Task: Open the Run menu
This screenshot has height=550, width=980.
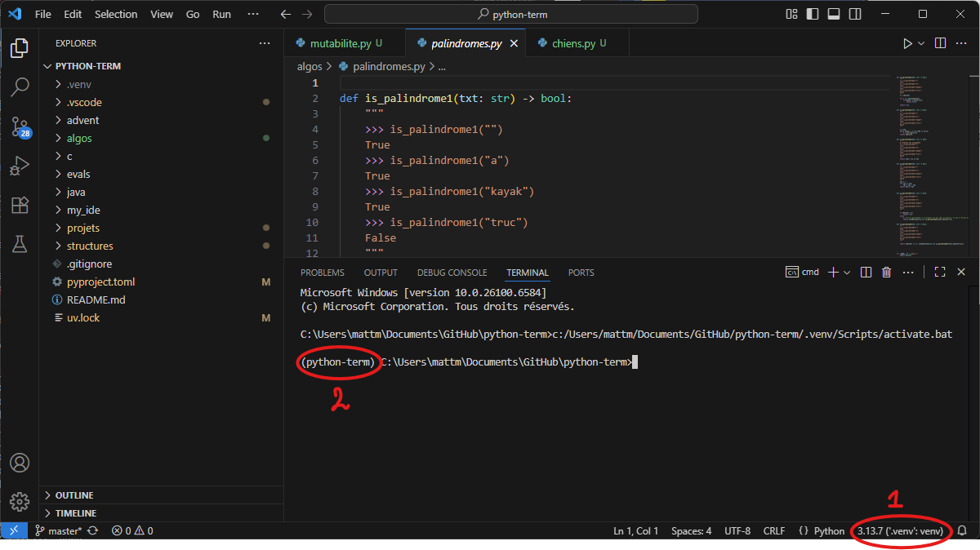Action: point(221,14)
